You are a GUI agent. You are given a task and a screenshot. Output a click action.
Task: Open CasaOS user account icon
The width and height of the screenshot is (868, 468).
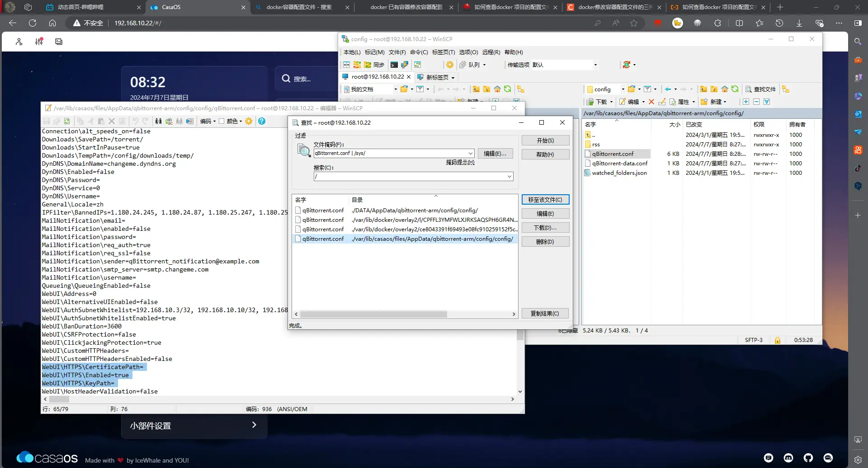(19, 42)
